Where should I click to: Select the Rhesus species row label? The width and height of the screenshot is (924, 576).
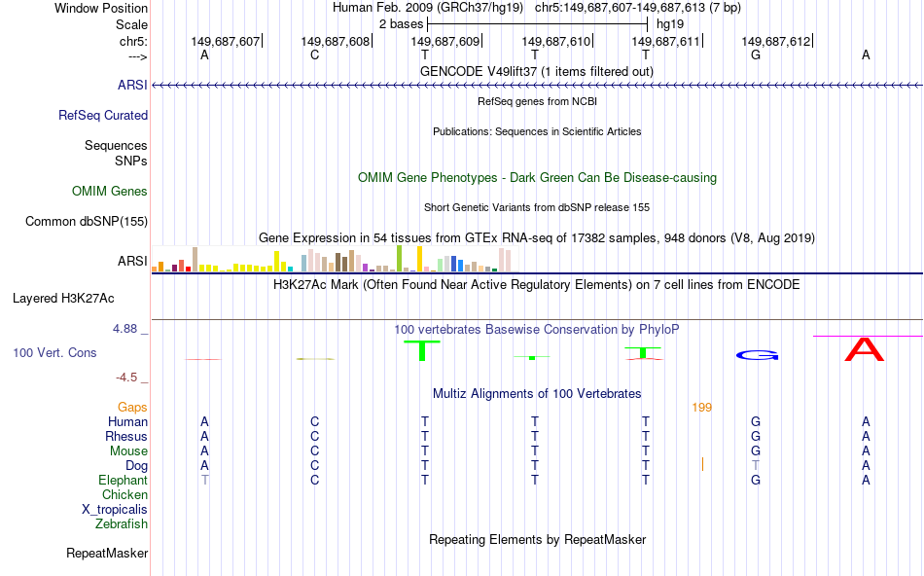point(126,436)
